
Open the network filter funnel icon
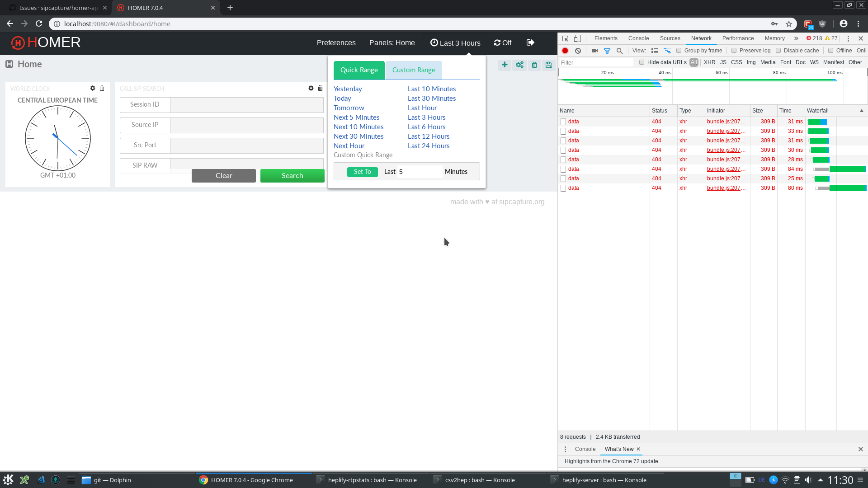tap(607, 51)
